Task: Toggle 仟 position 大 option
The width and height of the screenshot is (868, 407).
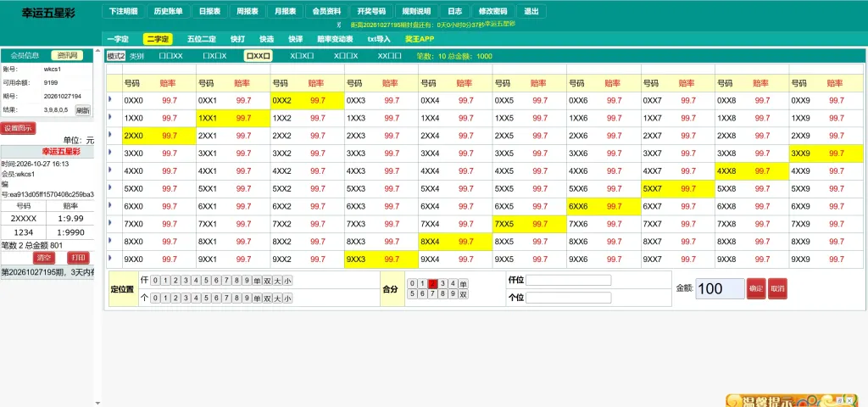Action: 277,281
